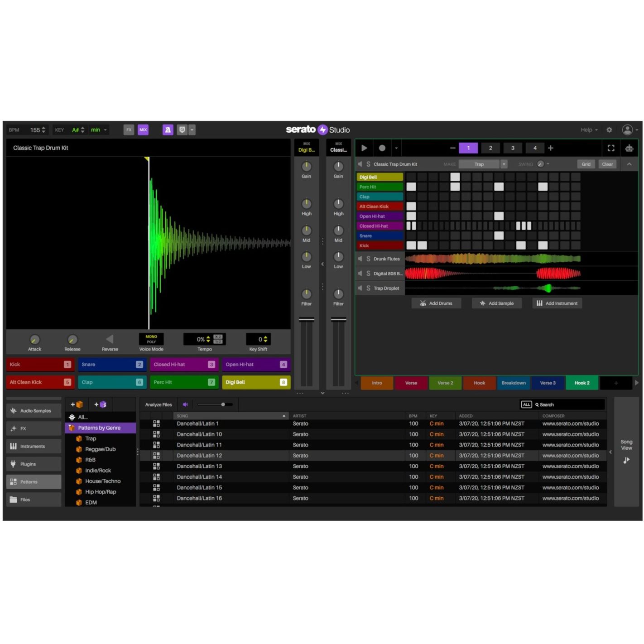Click the robot auto-make icon
Image resolution: width=644 pixels, height=644 pixels.
tap(629, 148)
